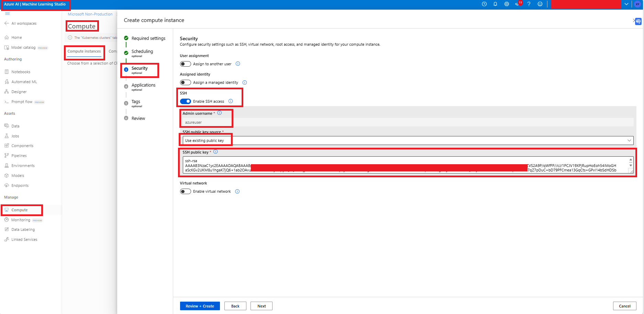Collapse the left navigation hamburger menu

click(7, 14)
